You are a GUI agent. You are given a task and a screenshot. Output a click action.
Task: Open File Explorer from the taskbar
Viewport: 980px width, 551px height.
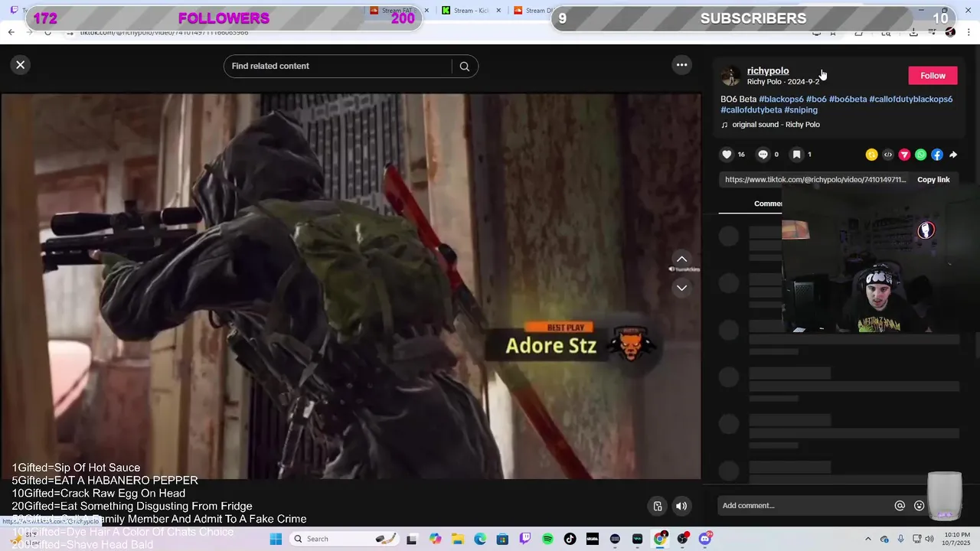pos(457,539)
